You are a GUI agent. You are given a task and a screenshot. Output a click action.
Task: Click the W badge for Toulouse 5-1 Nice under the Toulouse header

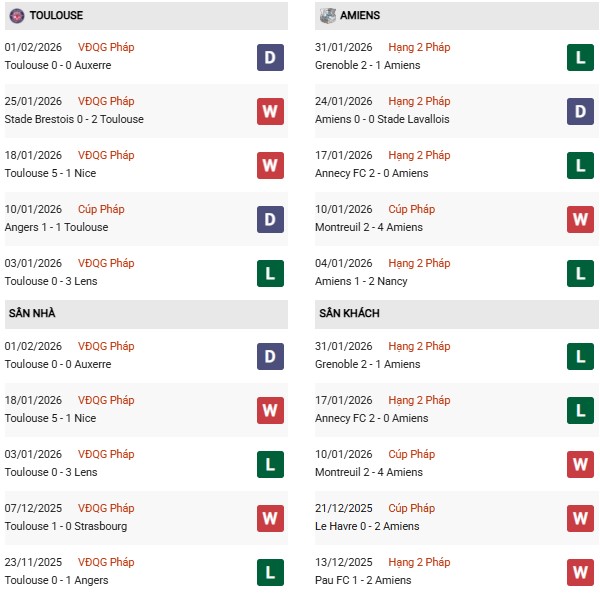click(270, 165)
